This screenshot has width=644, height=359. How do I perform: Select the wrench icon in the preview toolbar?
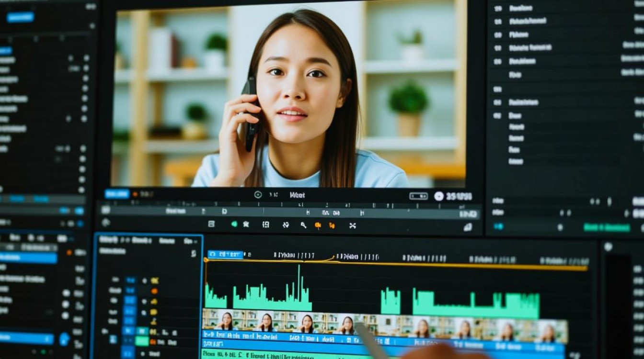pyautogui.click(x=303, y=224)
